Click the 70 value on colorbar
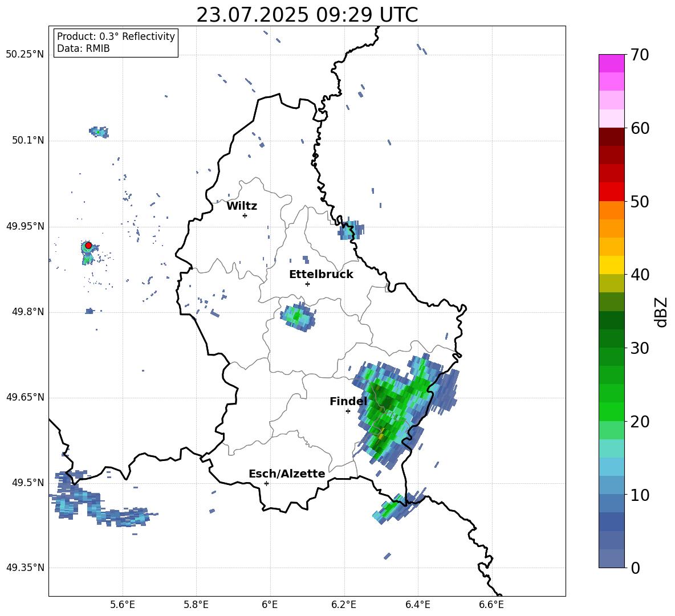 pyautogui.click(x=640, y=55)
